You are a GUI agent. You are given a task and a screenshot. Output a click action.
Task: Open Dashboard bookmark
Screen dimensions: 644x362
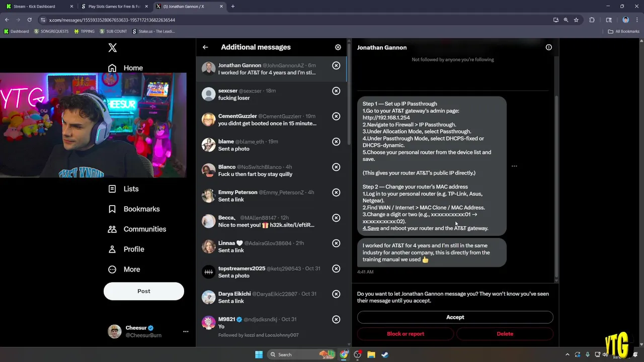(17, 31)
